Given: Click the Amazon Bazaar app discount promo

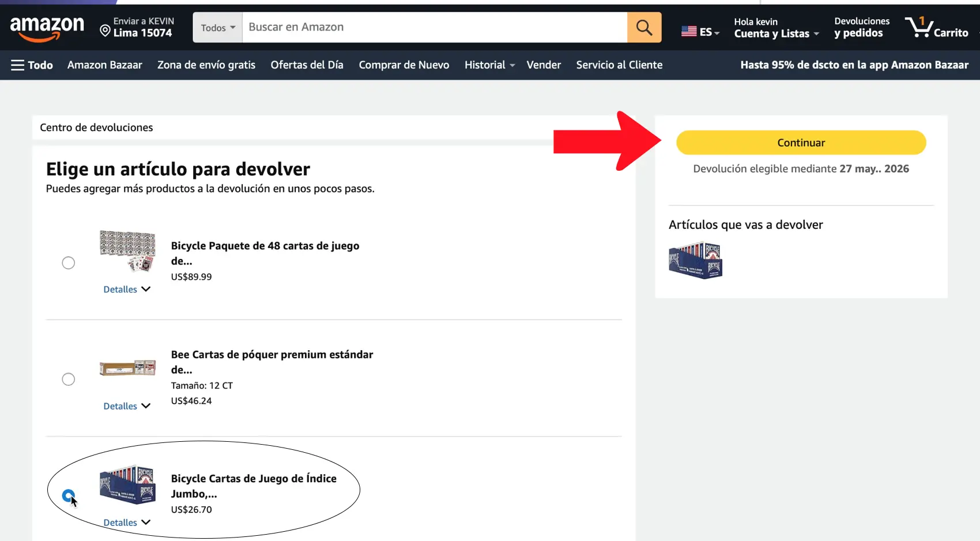Looking at the screenshot, I should 854,65.
